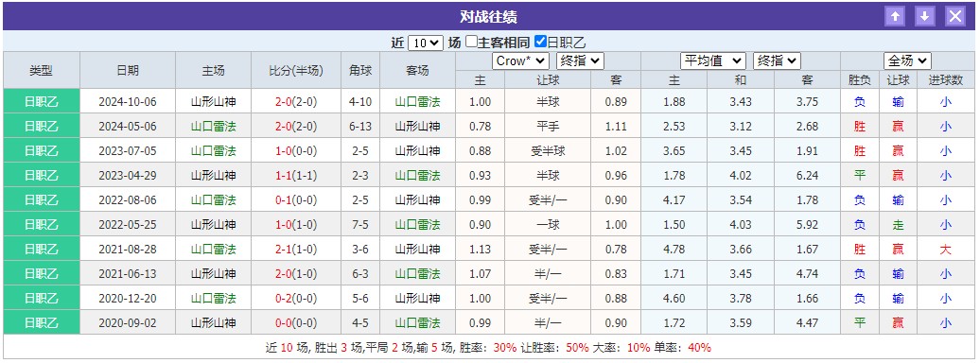
Task: Click score 0-1(0-0) in 2022-08-06 row
Action: click(x=296, y=199)
